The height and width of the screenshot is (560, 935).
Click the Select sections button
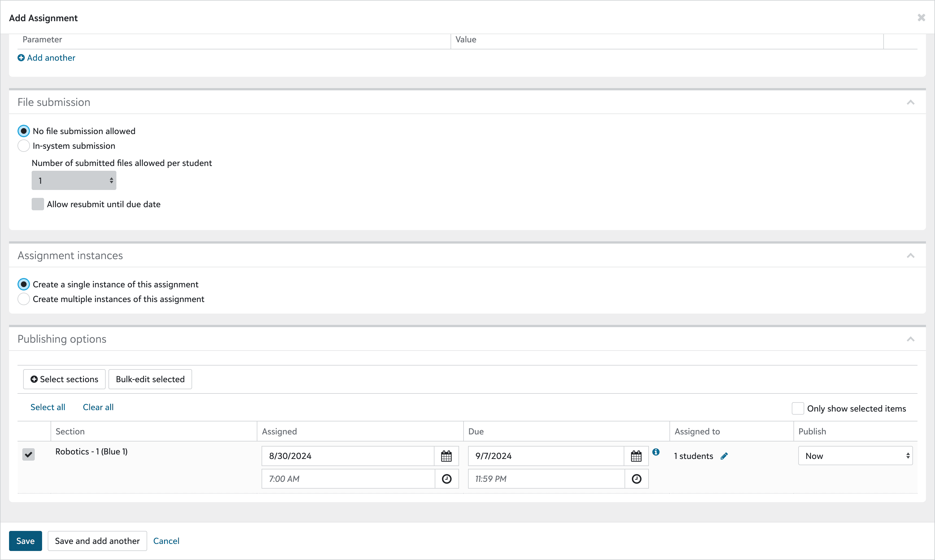pyautogui.click(x=64, y=379)
